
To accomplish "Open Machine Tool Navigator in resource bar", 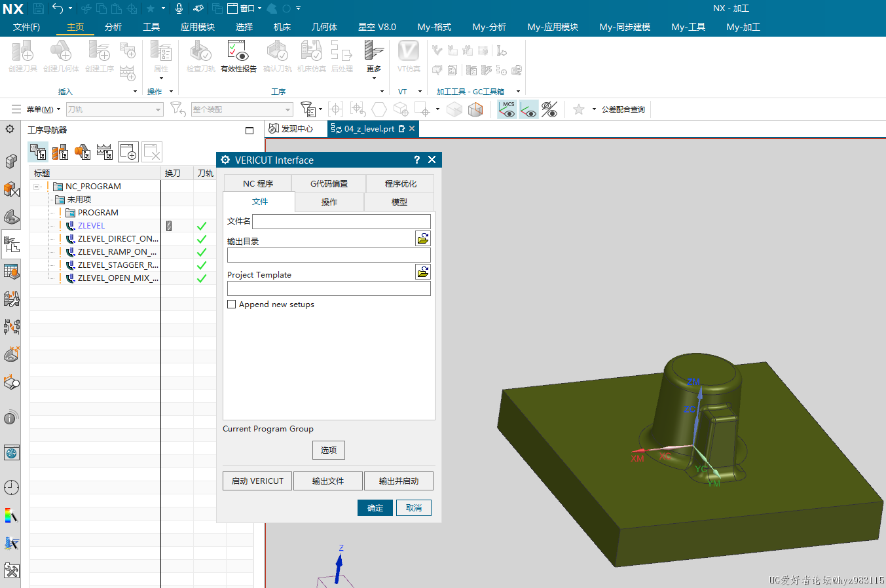I will 10,299.
